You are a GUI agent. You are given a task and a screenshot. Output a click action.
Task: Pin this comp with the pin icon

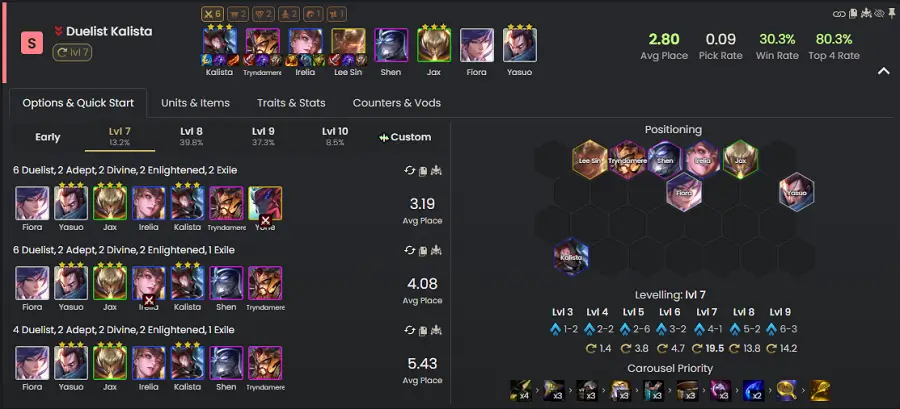[891, 13]
